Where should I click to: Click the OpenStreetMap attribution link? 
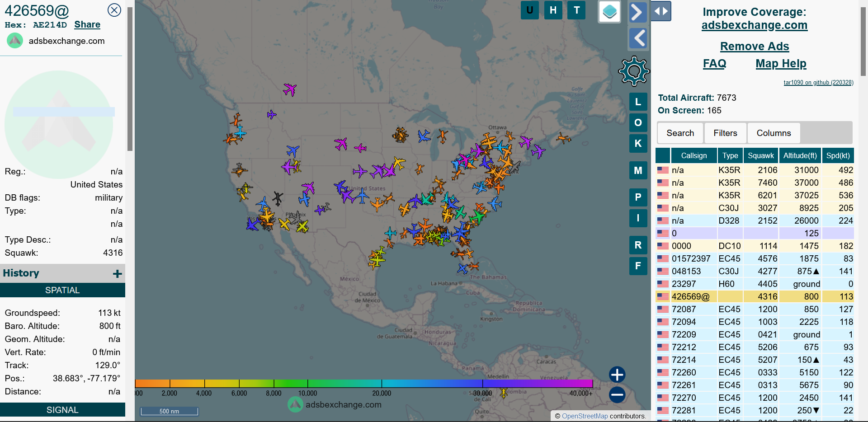point(585,416)
